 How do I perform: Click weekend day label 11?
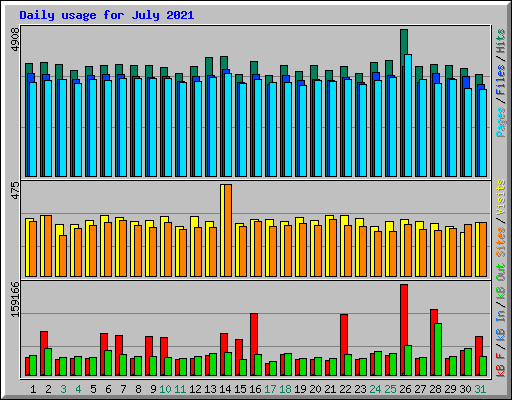tap(180, 389)
